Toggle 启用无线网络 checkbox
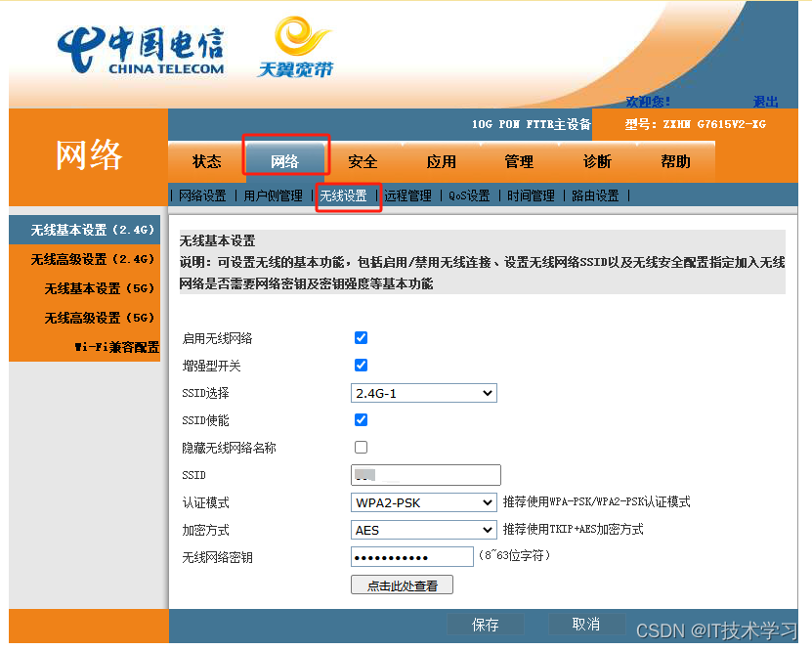The width and height of the screenshot is (812, 650). (x=361, y=338)
